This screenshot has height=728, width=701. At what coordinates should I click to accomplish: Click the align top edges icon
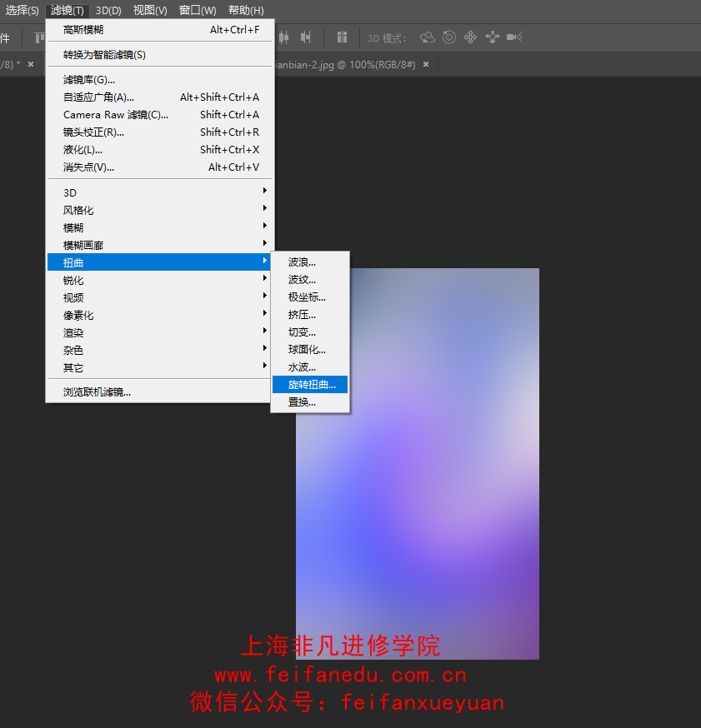point(40,37)
